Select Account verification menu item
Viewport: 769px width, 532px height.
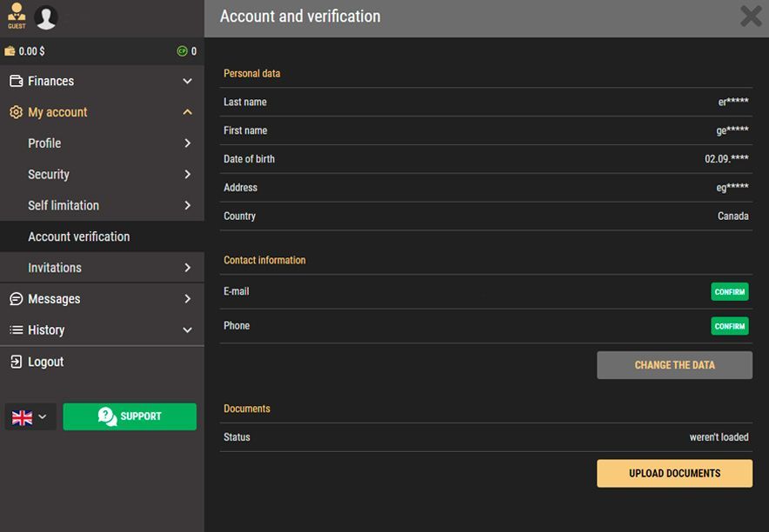(x=102, y=236)
